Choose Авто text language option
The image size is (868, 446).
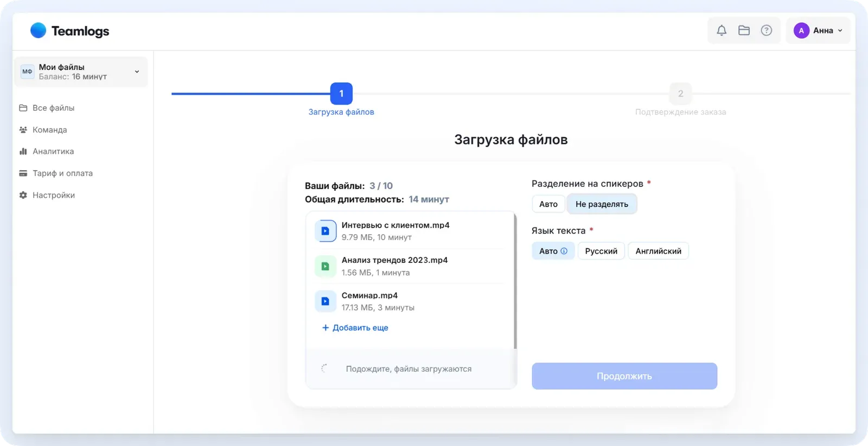coord(553,251)
